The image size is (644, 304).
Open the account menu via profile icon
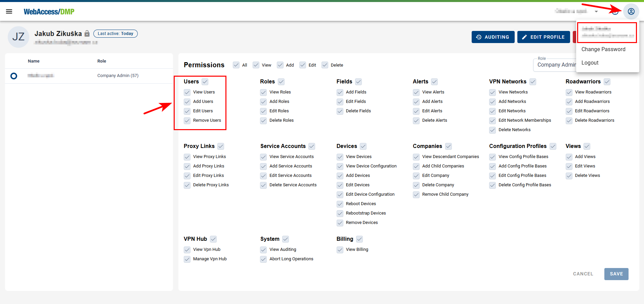coord(631,11)
